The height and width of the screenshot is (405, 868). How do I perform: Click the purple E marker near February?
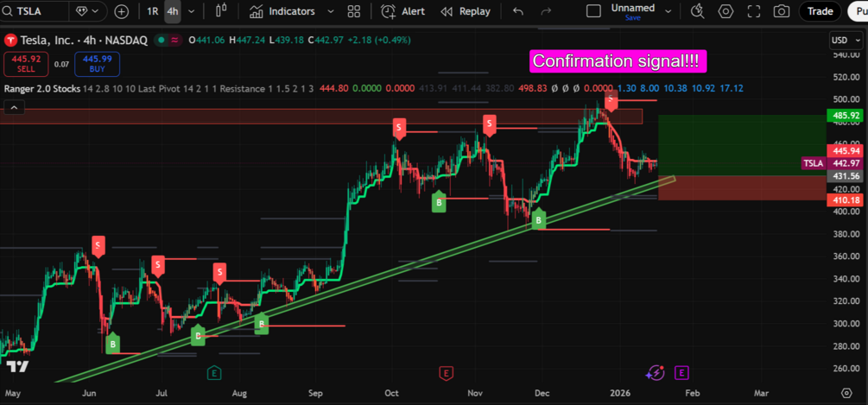point(681,373)
